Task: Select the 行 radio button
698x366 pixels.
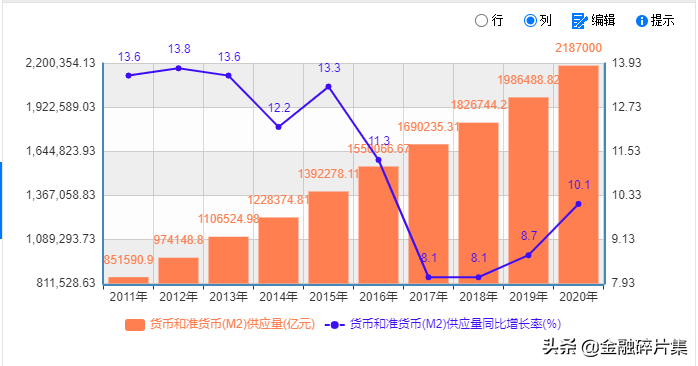Action: [x=481, y=20]
